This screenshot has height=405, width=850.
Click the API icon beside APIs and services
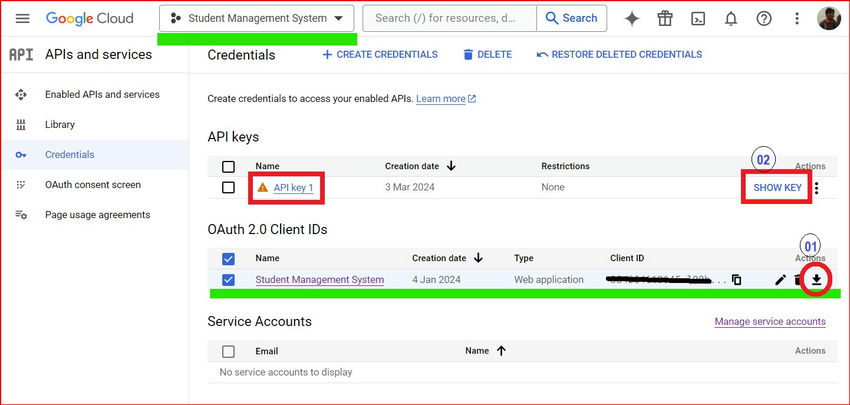click(x=21, y=55)
